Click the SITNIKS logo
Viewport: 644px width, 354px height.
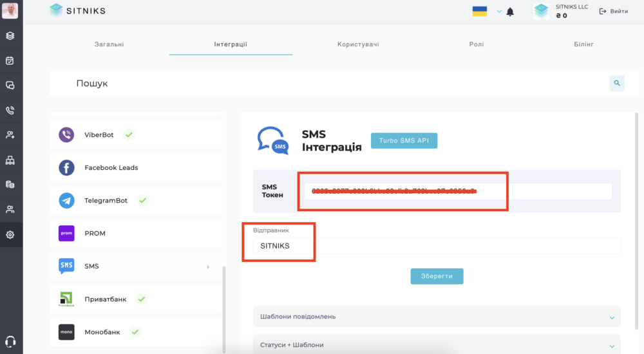pyautogui.click(x=78, y=11)
